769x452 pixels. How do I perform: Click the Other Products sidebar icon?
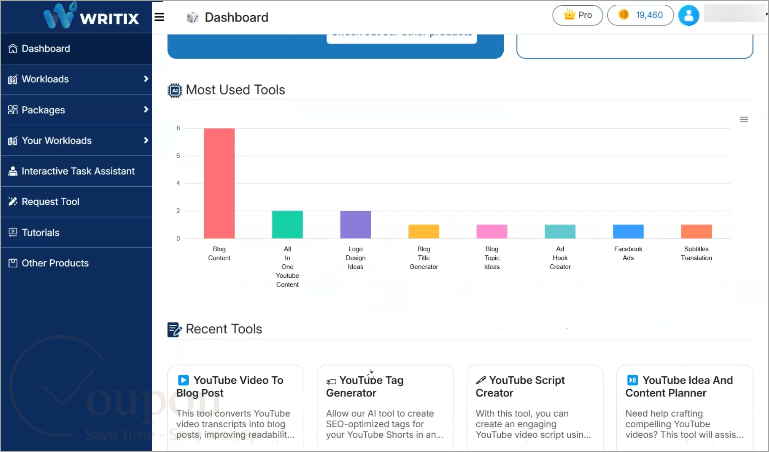point(13,263)
